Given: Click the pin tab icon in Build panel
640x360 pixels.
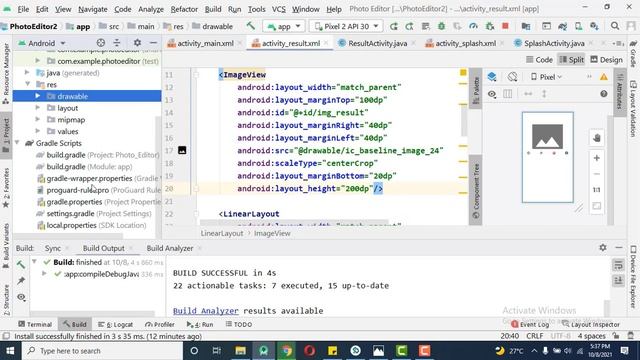Looking at the screenshot, I should (x=21, y=281).
